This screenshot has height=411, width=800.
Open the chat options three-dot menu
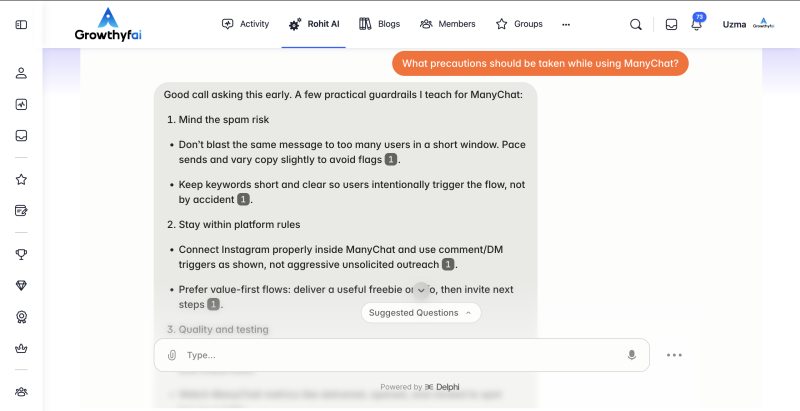[x=674, y=355]
